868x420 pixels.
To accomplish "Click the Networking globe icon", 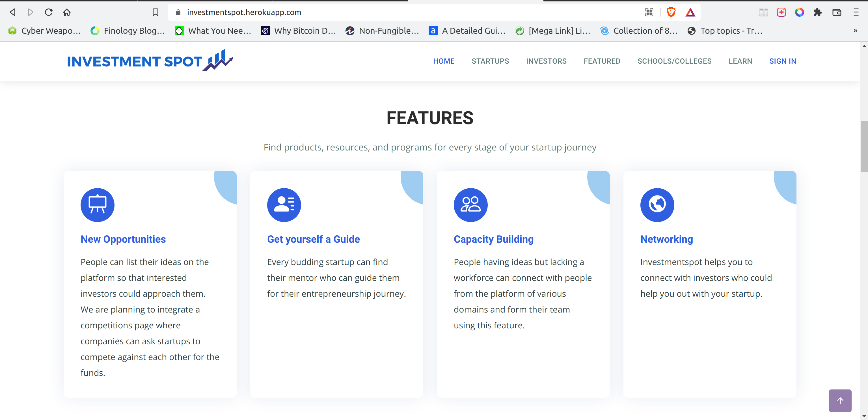I will pyautogui.click(x=657, y=204).
